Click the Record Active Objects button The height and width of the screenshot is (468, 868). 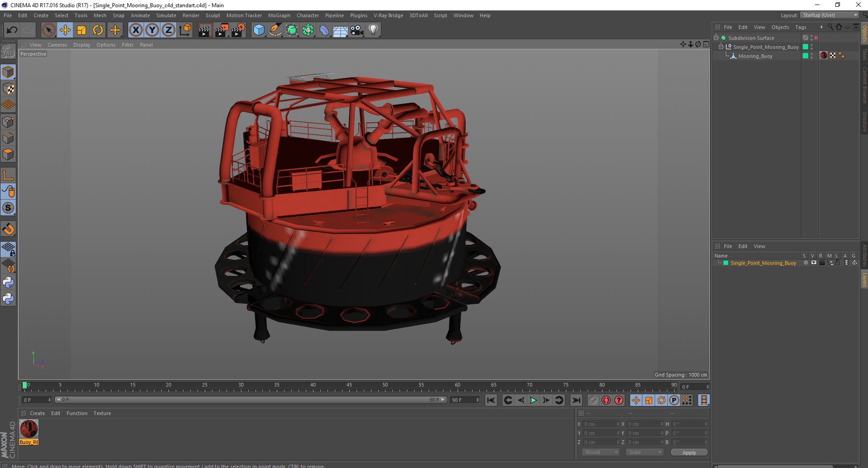pyautogui.click(x=593, y=400)
